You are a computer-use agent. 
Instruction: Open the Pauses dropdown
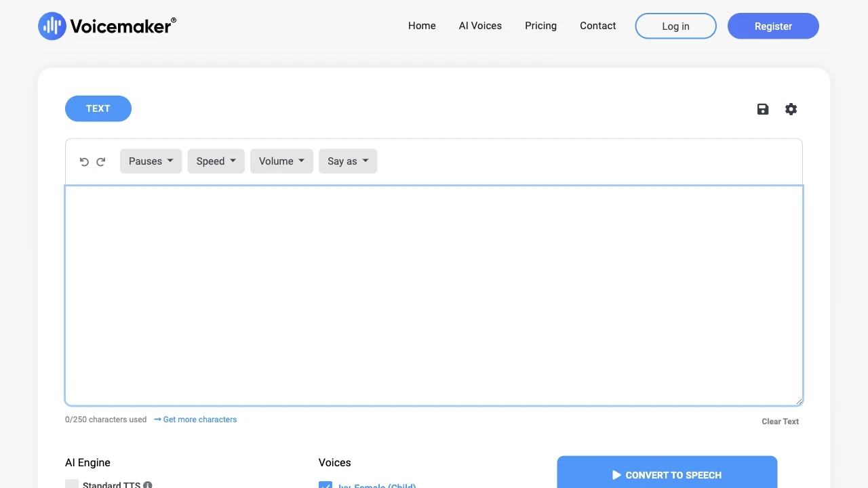click(151, 161)
